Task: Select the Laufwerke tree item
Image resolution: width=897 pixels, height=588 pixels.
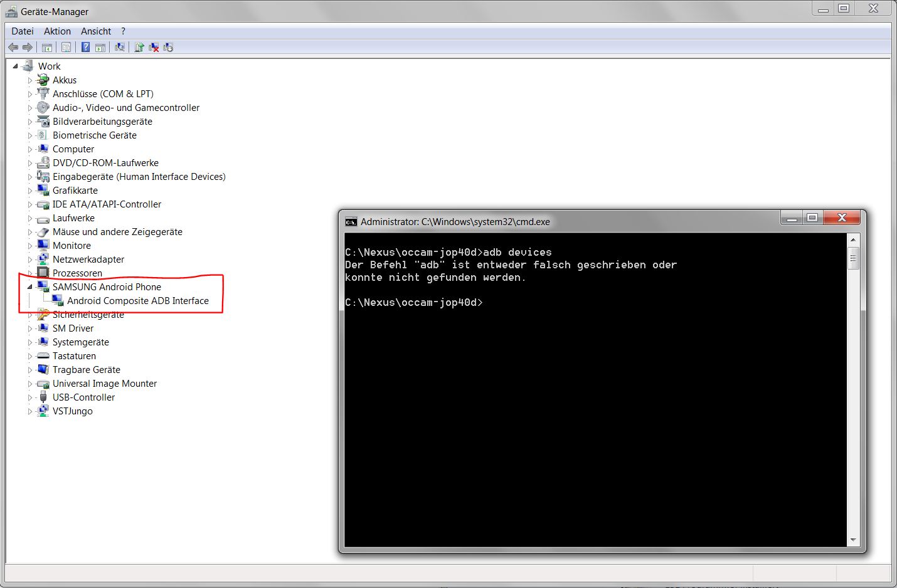Action: pos(73,218)
